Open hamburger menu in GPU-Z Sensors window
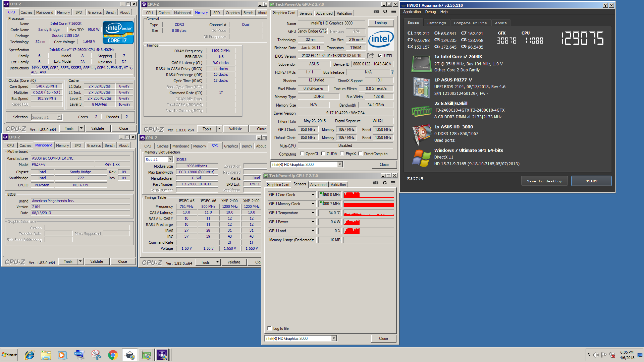644x362 pixels. pyautogui.click(x=393, y=183)
